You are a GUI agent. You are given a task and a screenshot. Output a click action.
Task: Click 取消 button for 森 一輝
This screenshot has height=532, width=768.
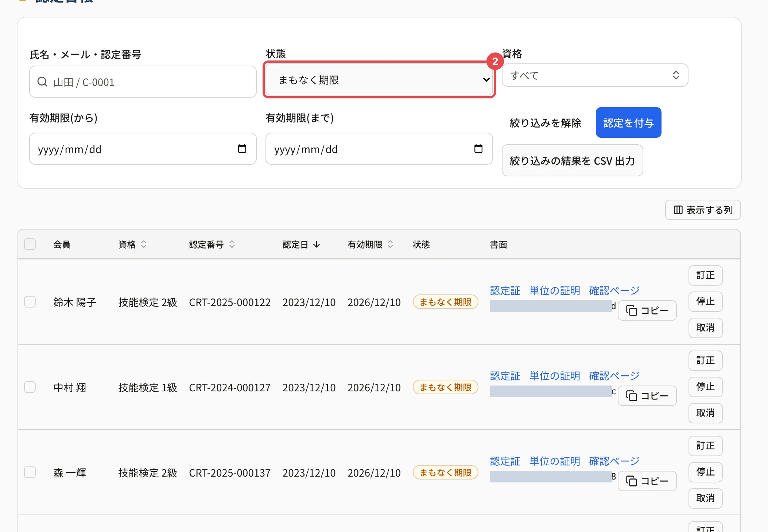[x=706, y=498]
